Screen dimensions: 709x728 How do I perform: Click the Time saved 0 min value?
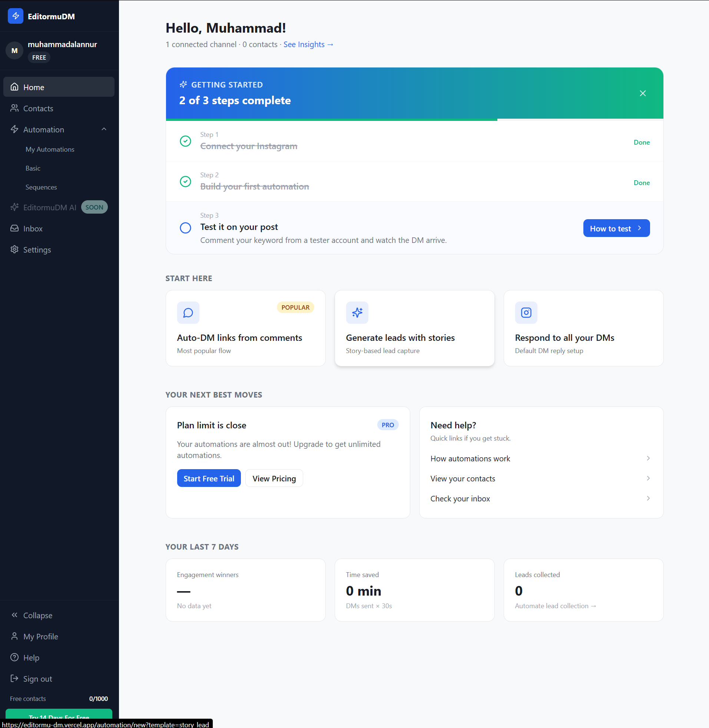click(364, 591)
